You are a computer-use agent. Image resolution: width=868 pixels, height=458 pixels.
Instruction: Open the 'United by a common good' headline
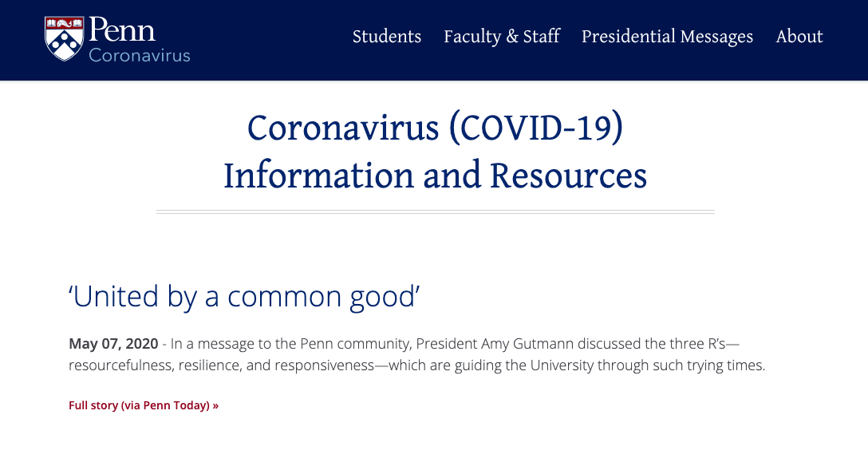244,296
